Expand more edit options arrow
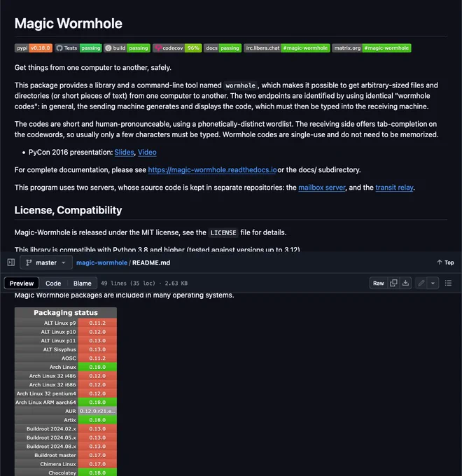The image size is (462, 476). click(433, 283)
